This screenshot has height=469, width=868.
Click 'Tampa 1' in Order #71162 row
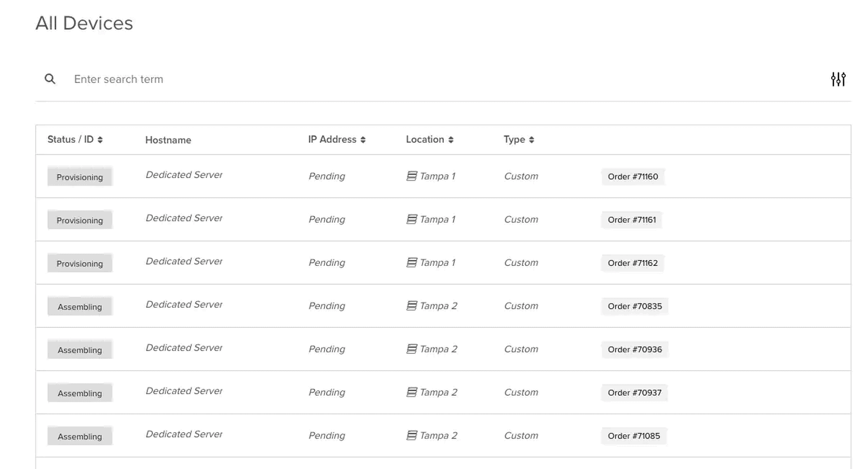pos(437,262)
